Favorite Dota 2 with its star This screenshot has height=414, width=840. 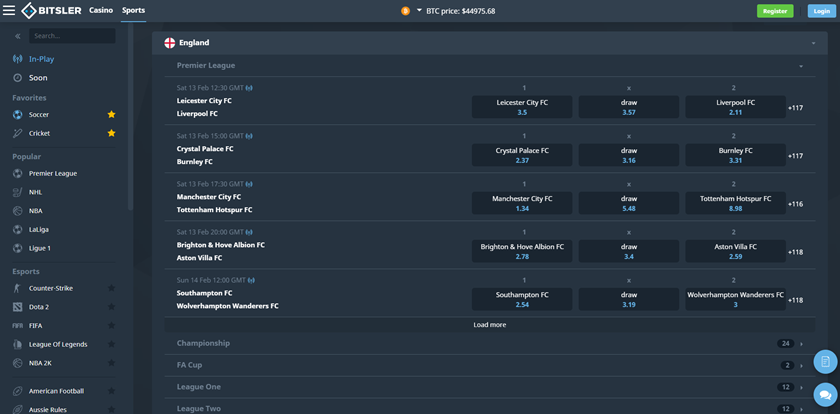[111, 307]
